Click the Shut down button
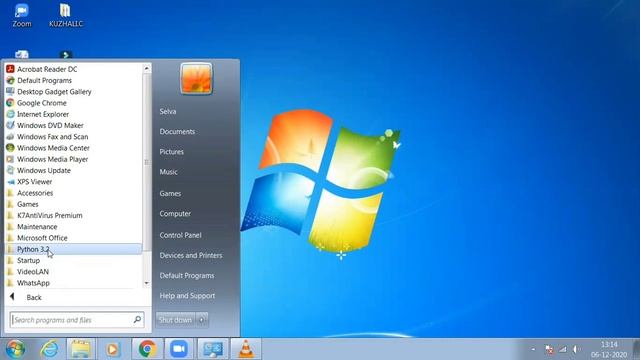 (175, 320)
